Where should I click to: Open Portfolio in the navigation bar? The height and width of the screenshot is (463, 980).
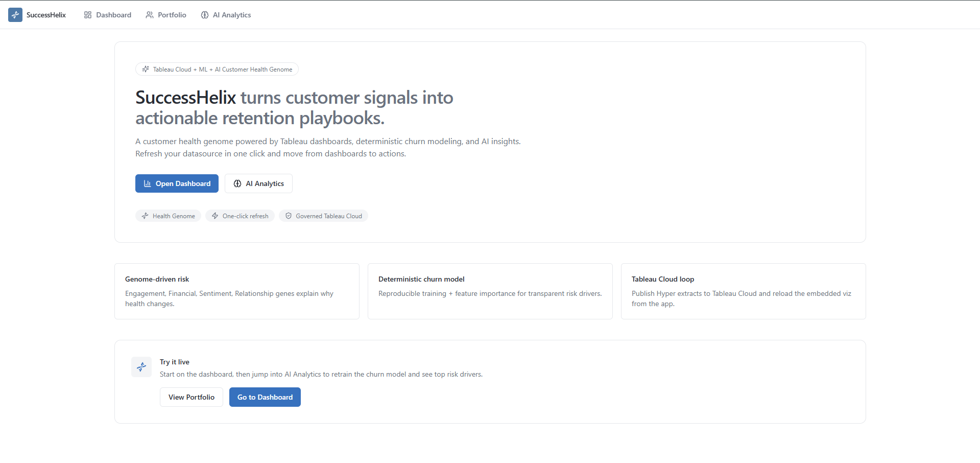click(x=166, y=15)
